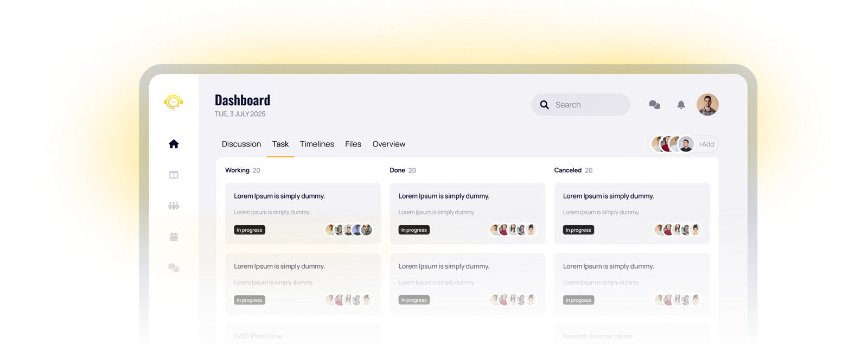Click In progress badge on first Working card
The width and height of the screenshot is (868, 350).
[x=250, y=230]
